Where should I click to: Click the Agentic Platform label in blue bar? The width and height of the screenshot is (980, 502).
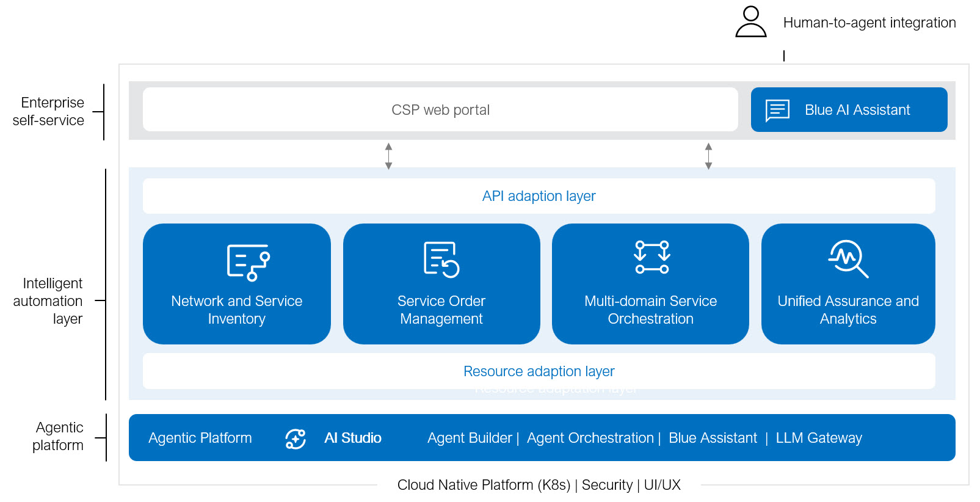pyautogui.click(x=200, y=438)
